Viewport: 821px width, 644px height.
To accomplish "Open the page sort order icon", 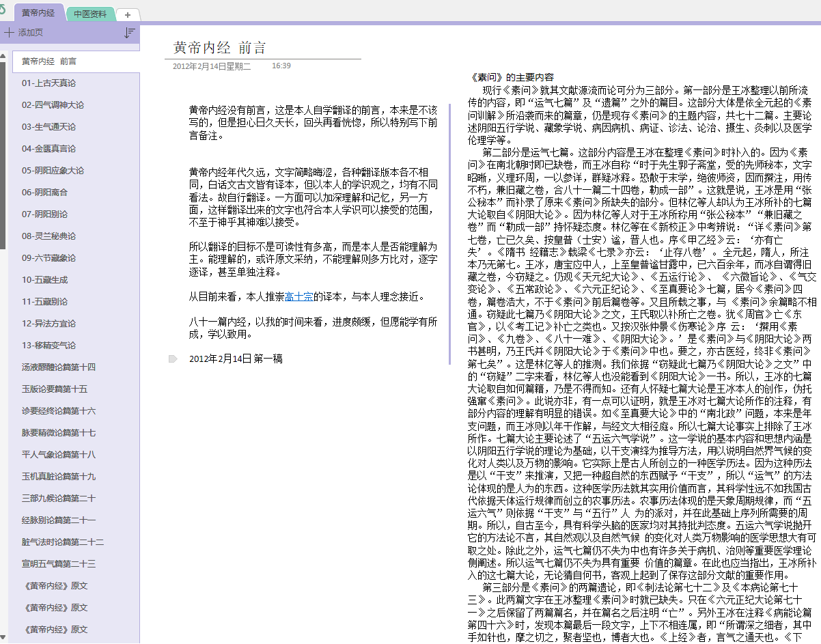I will 130,33.
